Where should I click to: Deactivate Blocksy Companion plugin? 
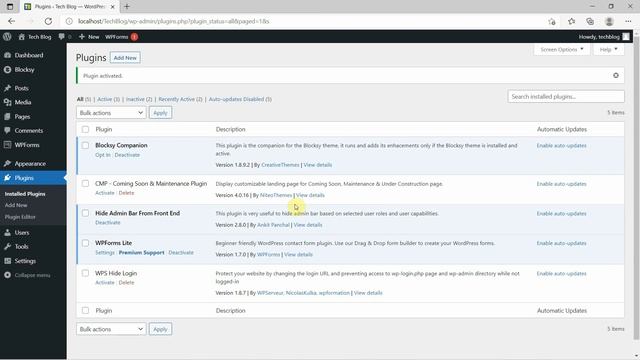[127, 155]
